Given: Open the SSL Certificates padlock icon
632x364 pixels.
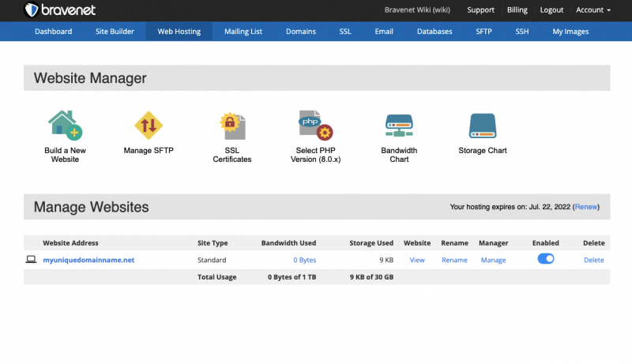Looking at the screenshot, I should coord(232,126).
